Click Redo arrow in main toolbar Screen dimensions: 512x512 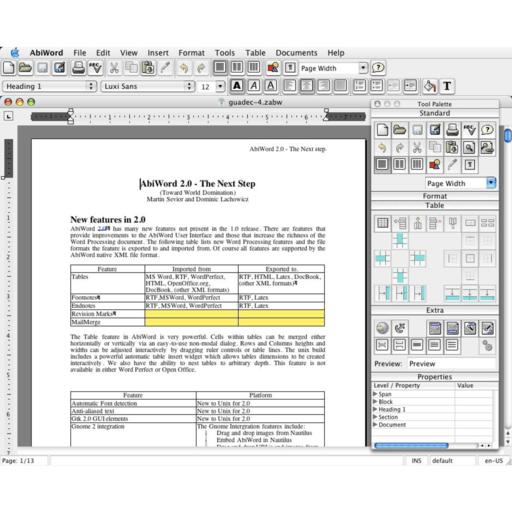coord(201,68)
